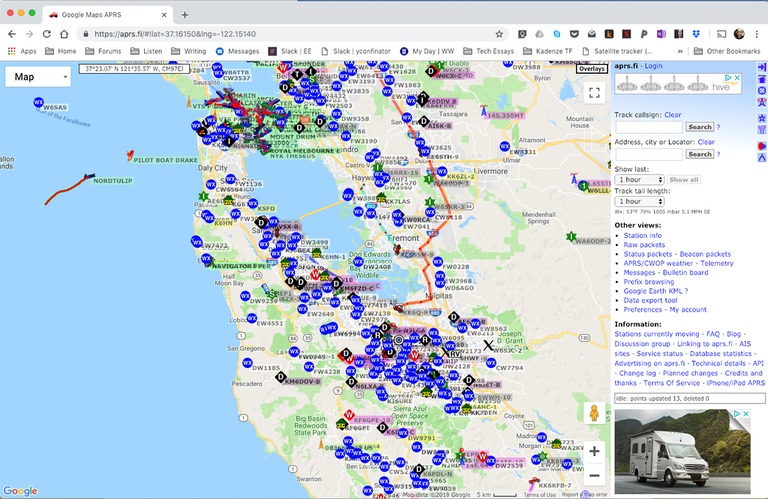Open the Dropbox extension icon

696,34
